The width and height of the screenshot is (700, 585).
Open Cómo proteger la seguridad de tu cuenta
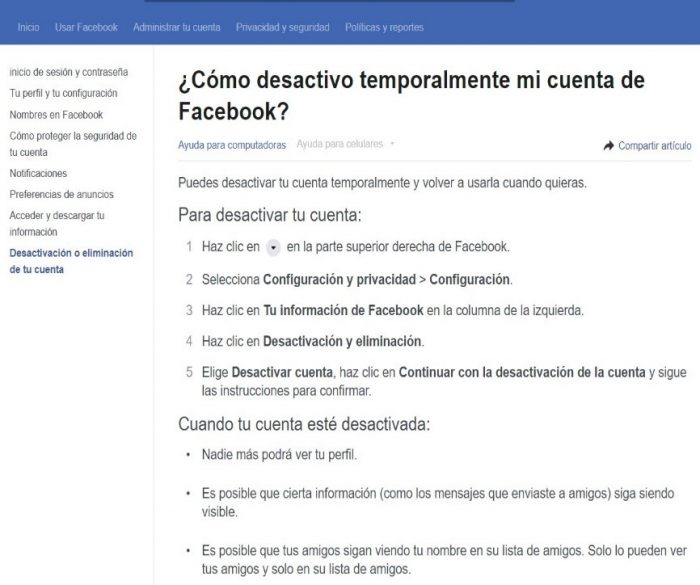[73, 144]
